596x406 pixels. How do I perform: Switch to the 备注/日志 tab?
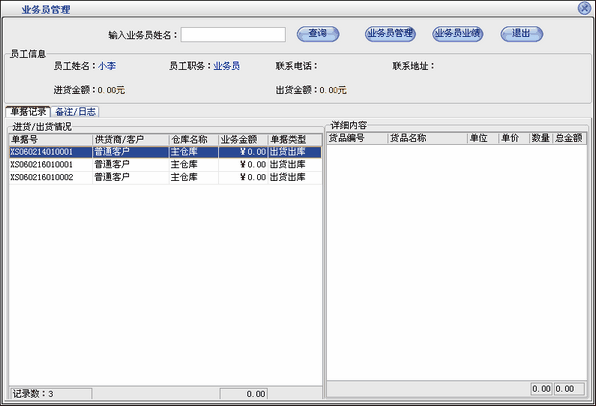[75, 112]
